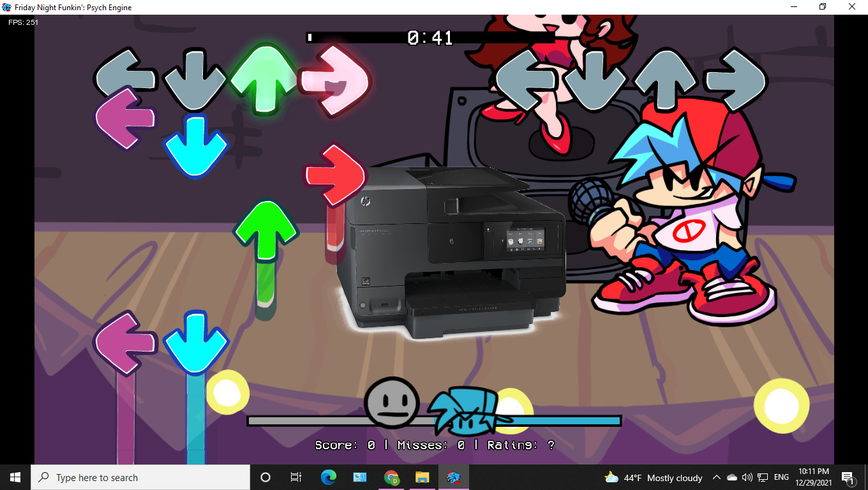
Task: Open Microsoft Edge from the taskbar
Action: point(329,477)
